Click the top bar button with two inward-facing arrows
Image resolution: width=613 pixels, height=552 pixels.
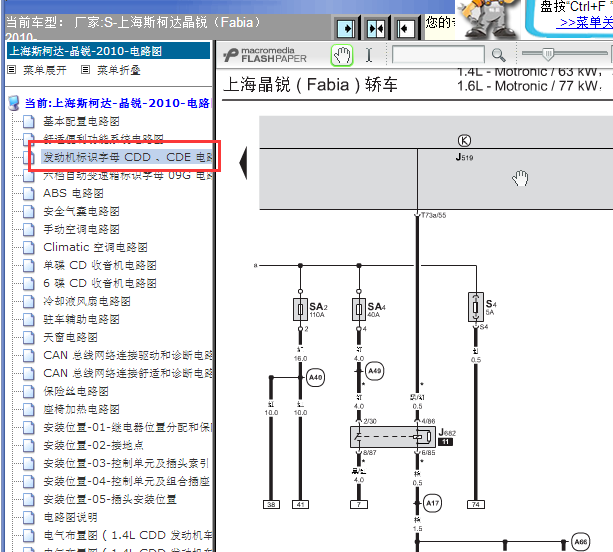[x=376, y=28]
